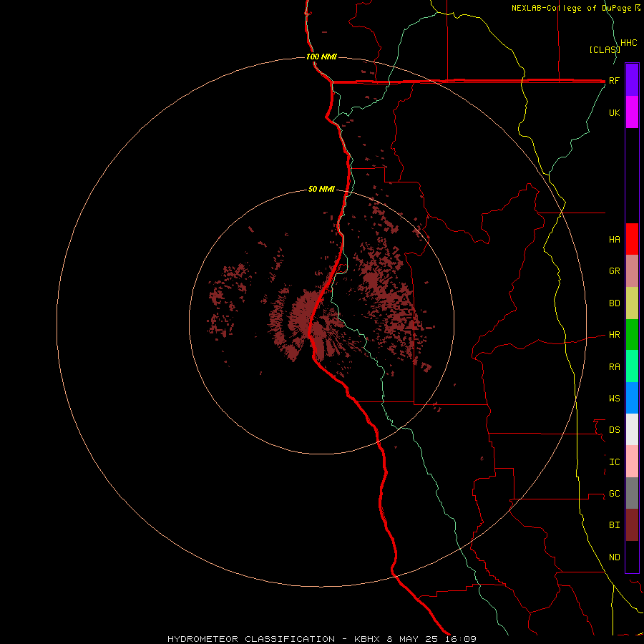Click the "WS" legend label

click(x=615, y=398)
